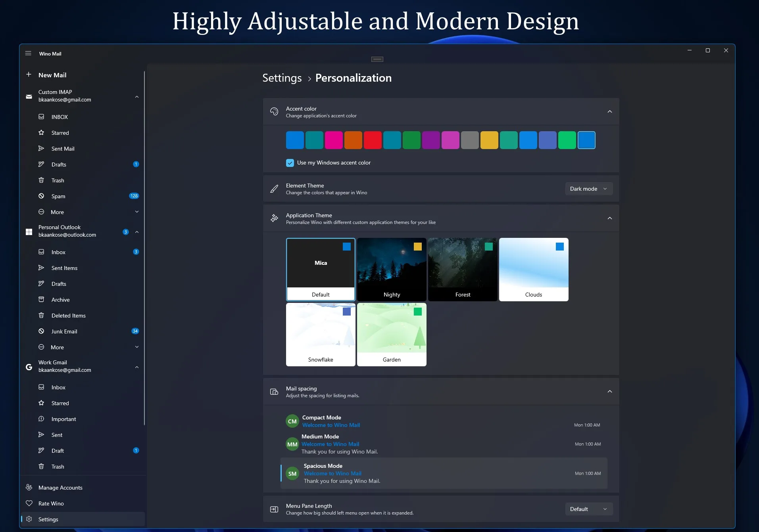759x532 pixels.
Task: Click the Personal Outlook Windows logo icon
Action: click(x=29, y=232)
